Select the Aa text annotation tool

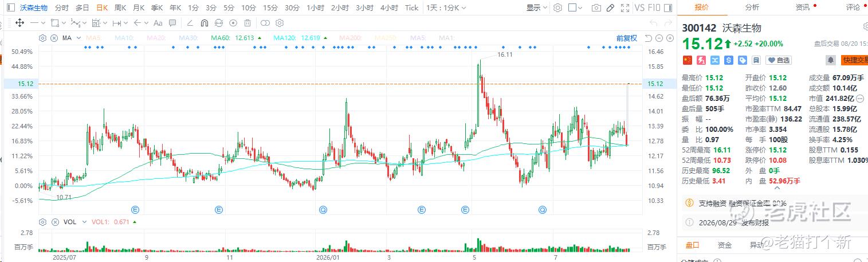tap(158, 23)
